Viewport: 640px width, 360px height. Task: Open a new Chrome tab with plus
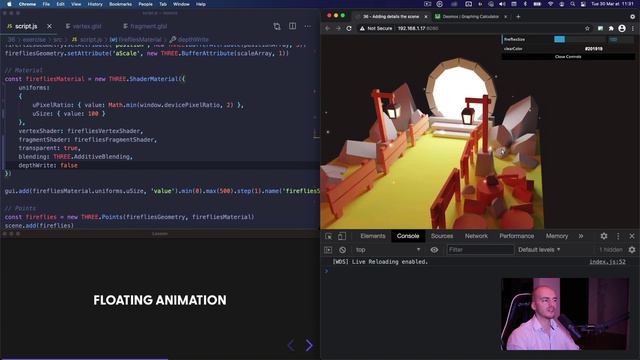tap(518, 17)
